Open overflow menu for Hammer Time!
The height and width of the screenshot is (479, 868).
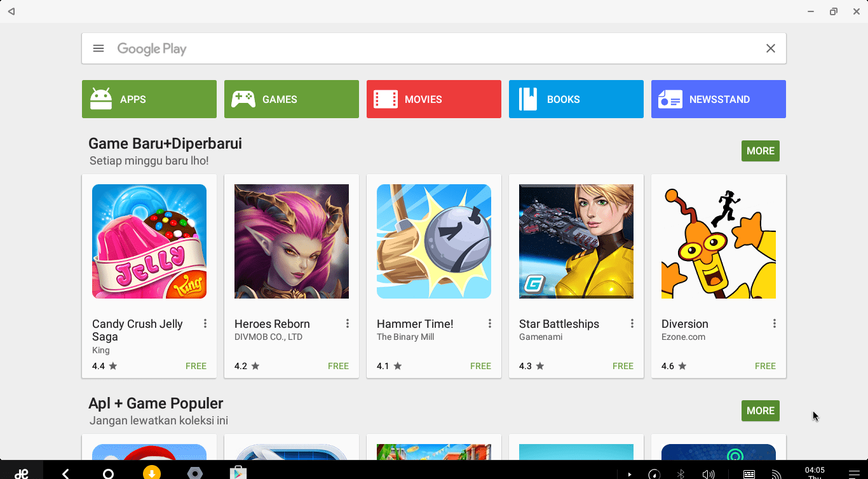coord(490,324)
